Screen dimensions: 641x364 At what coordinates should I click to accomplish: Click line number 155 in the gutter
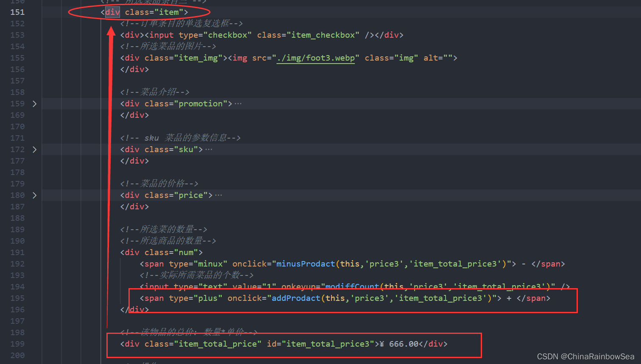pos(17,58)
